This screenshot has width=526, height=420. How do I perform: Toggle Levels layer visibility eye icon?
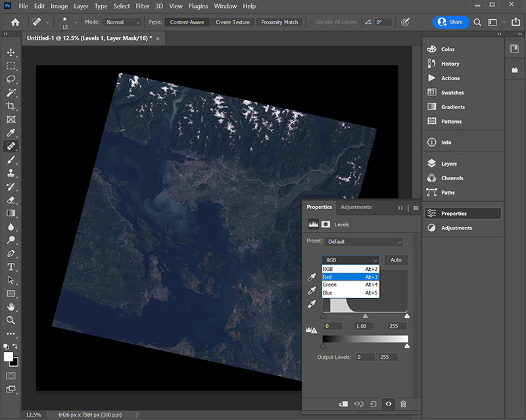389,404
